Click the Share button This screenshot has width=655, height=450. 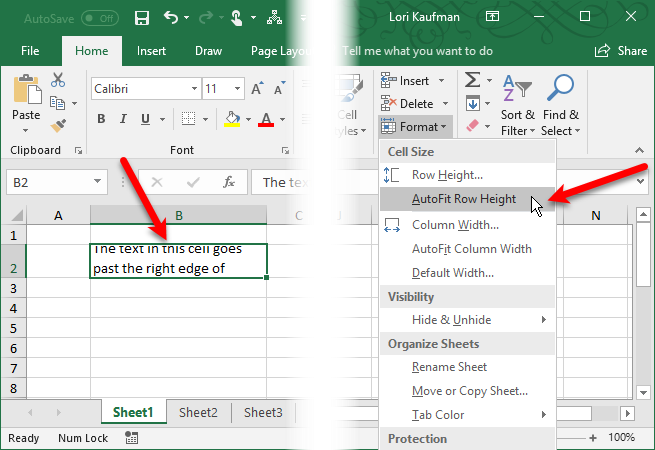pos(621,51)
